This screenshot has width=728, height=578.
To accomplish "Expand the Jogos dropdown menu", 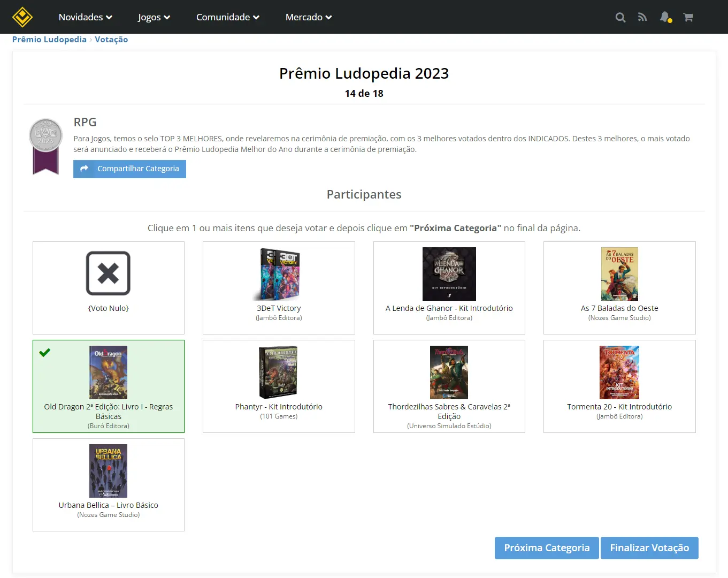I will [154, 17].
